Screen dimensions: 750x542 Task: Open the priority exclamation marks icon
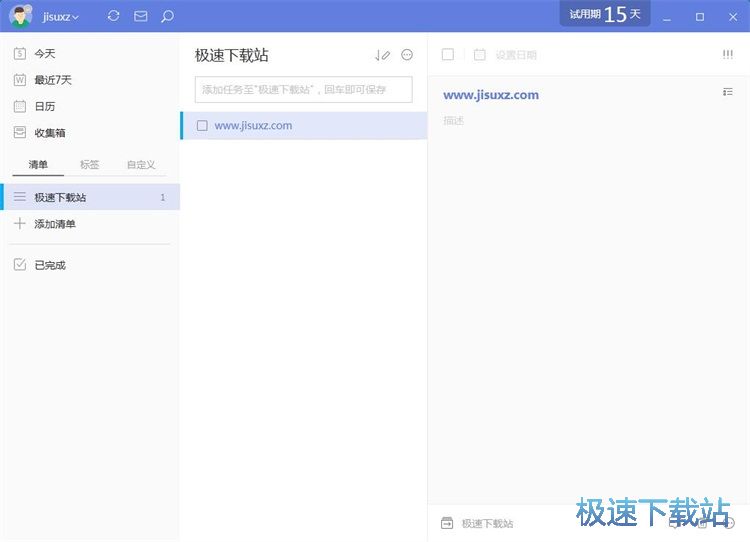(728, 55)
